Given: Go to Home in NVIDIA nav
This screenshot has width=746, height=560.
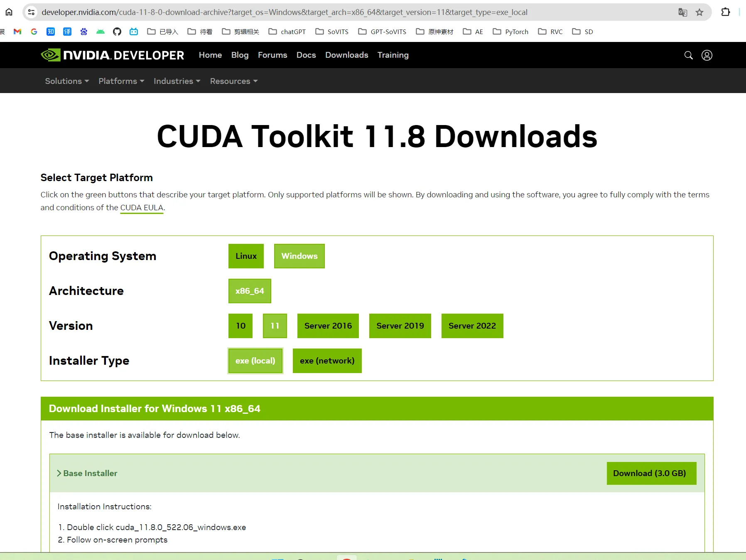Looking at the screenshot, I should [210, 55].
